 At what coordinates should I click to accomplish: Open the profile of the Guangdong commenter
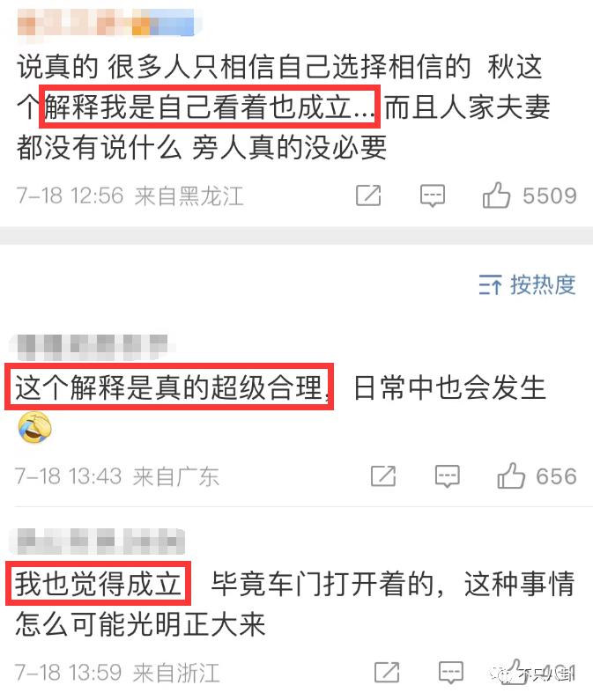(x=89, y=347)
